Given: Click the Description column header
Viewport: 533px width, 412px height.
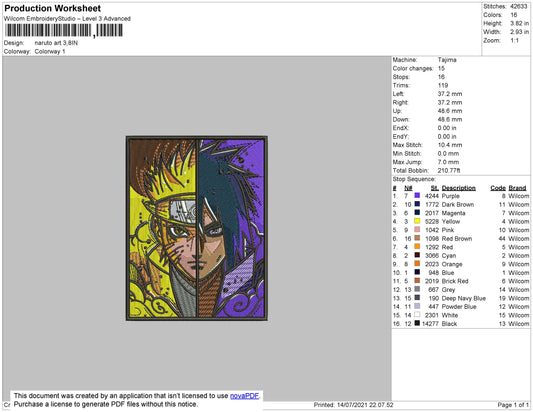Looking at the screenshot, I should (x=458, y=188).
